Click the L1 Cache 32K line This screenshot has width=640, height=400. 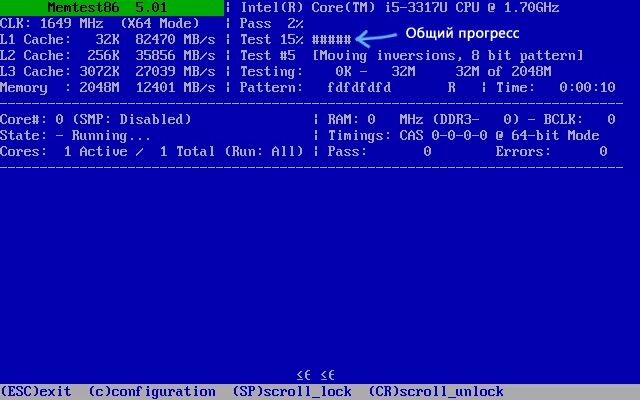(107, 40)
